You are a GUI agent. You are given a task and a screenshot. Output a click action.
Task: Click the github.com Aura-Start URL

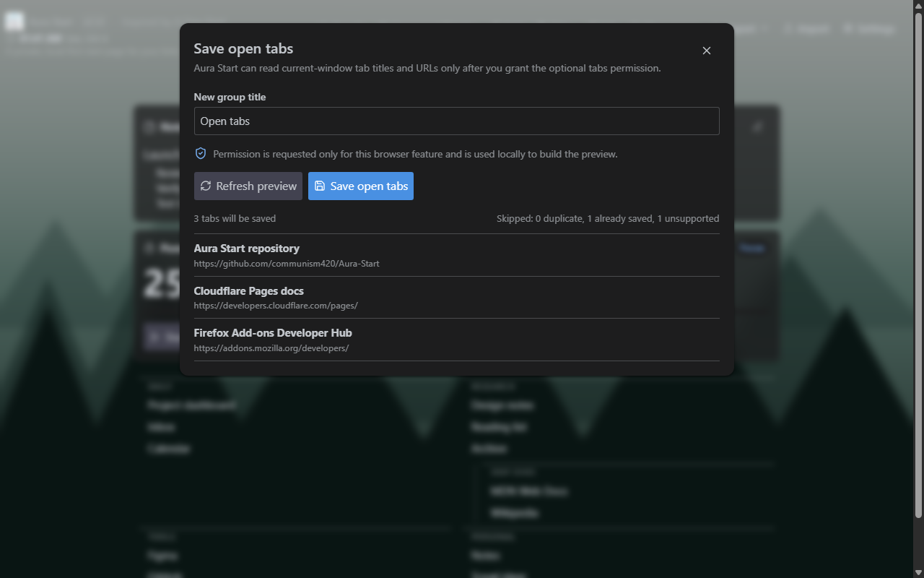[287, 264]
